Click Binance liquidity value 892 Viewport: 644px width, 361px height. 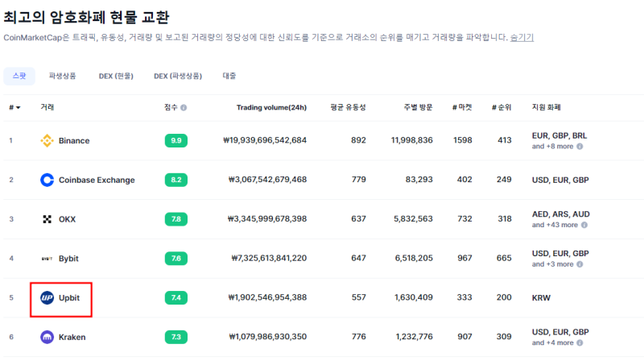pos(358,140)
